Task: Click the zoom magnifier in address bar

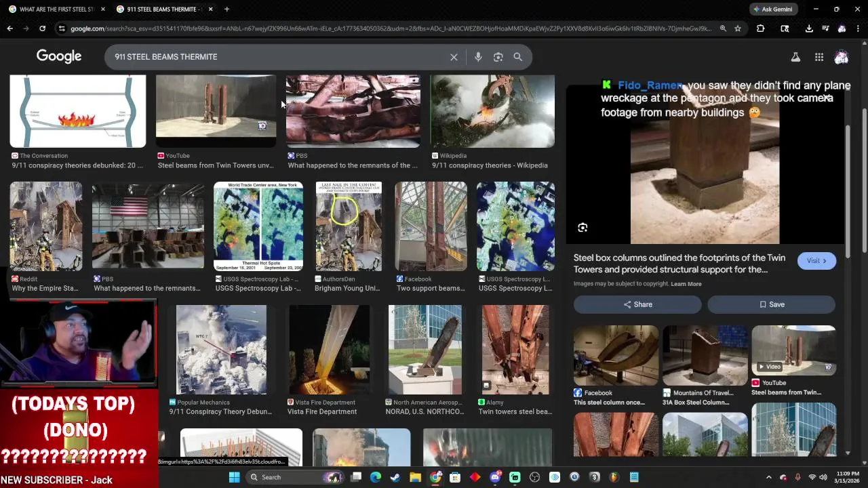Action: point(723,28)
